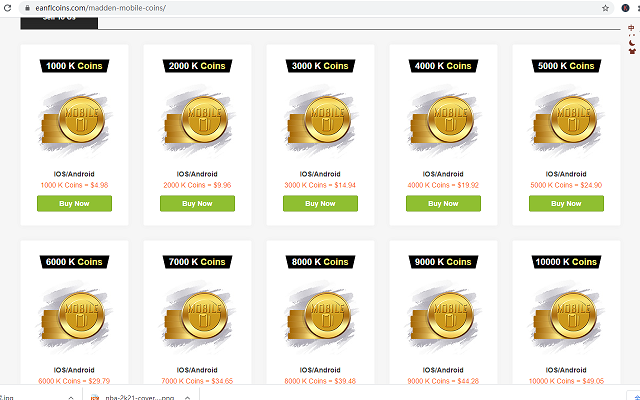Click the 1000 K Coins title banner
This screenshot has width=640, height=400.
pos(74,66)
